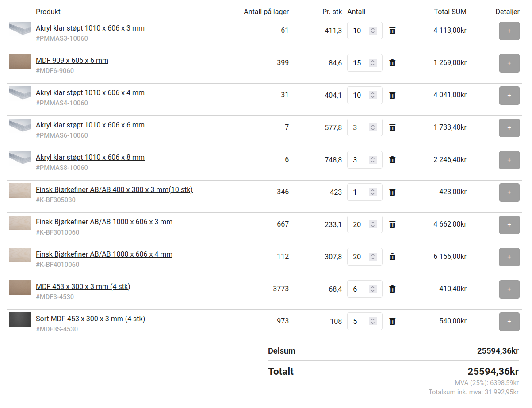Remove Sort MDF 453 x 300 item

tap(392, 321)
